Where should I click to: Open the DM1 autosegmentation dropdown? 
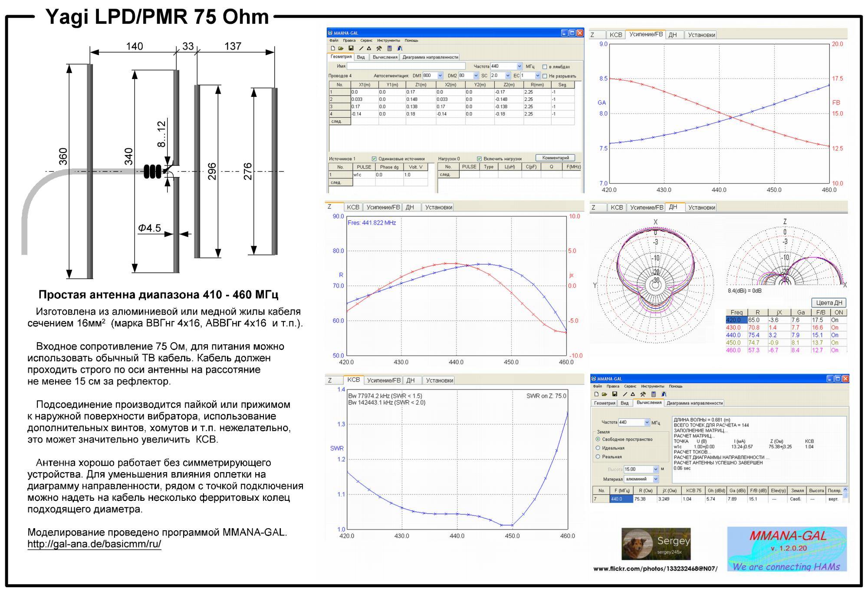[440, 76]
